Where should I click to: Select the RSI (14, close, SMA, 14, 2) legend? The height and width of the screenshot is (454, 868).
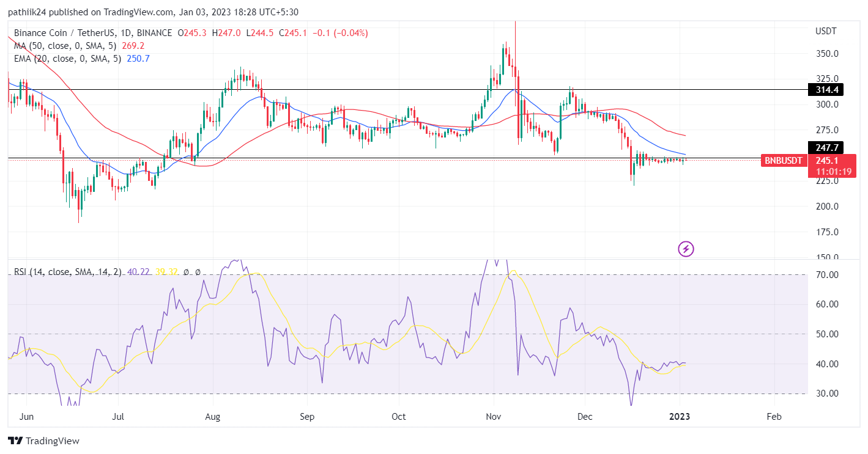(67, 272)
